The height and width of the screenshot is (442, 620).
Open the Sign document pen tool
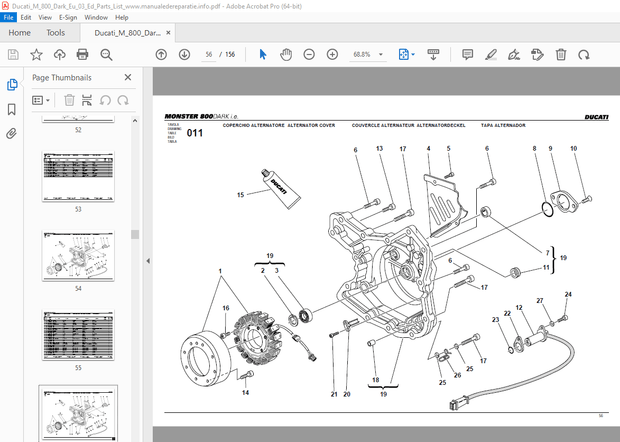pos(514,55)
